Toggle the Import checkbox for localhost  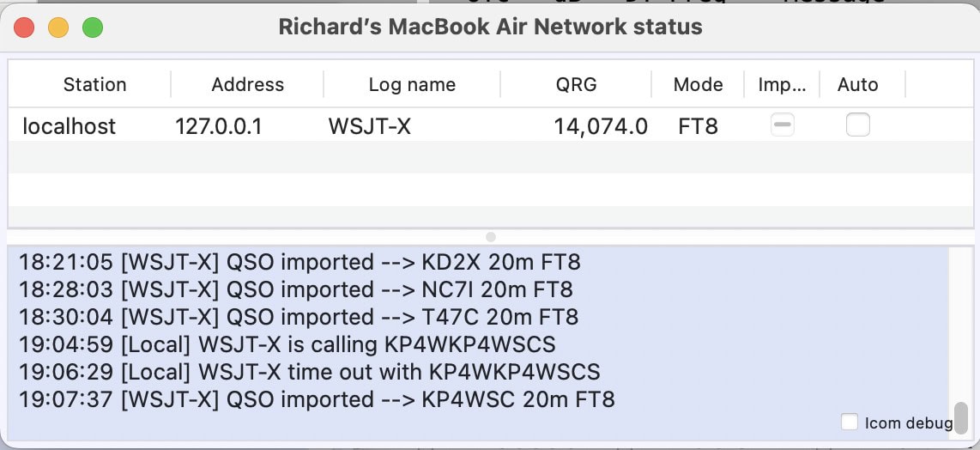782,125
